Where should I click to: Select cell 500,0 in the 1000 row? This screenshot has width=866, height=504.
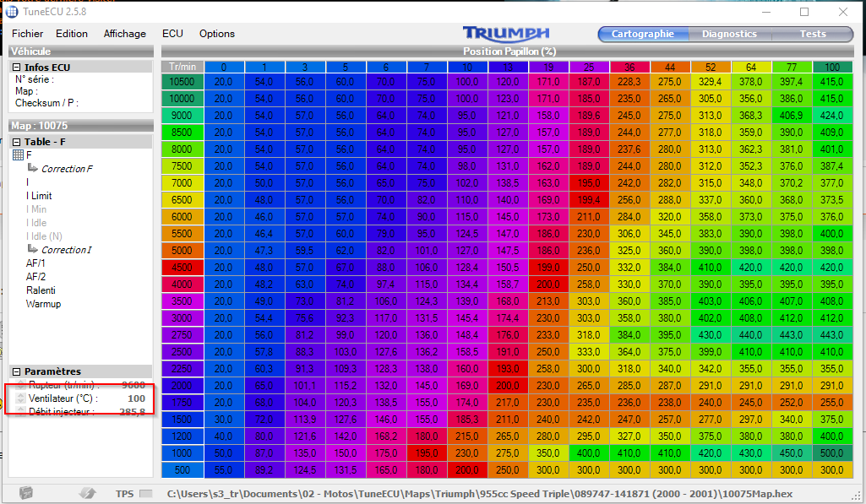[832, 453]
